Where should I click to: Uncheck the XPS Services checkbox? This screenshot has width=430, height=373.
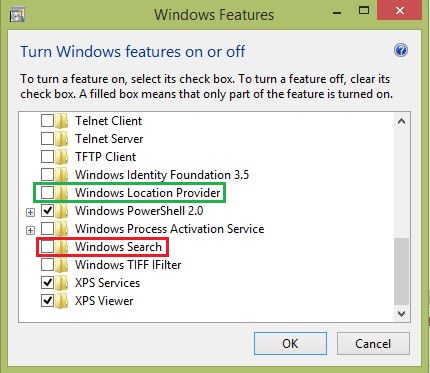tap(47, 283)
